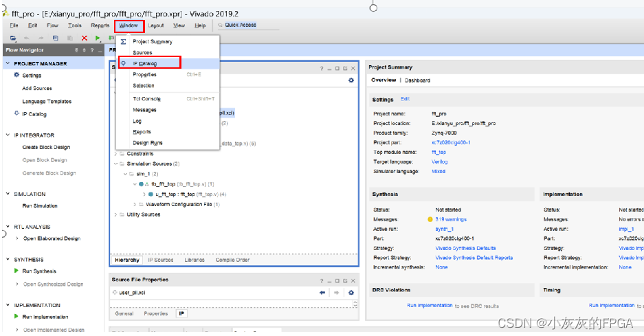The width and height of the screenshot is (644, 336).
Task: Click Run Implementation link under DRC Violations
Action: (430, 306)
